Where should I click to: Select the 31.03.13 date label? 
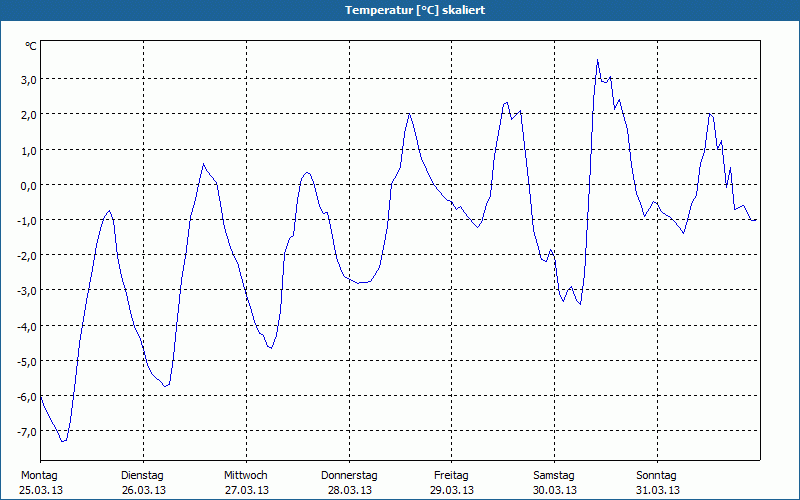(657, 490)
